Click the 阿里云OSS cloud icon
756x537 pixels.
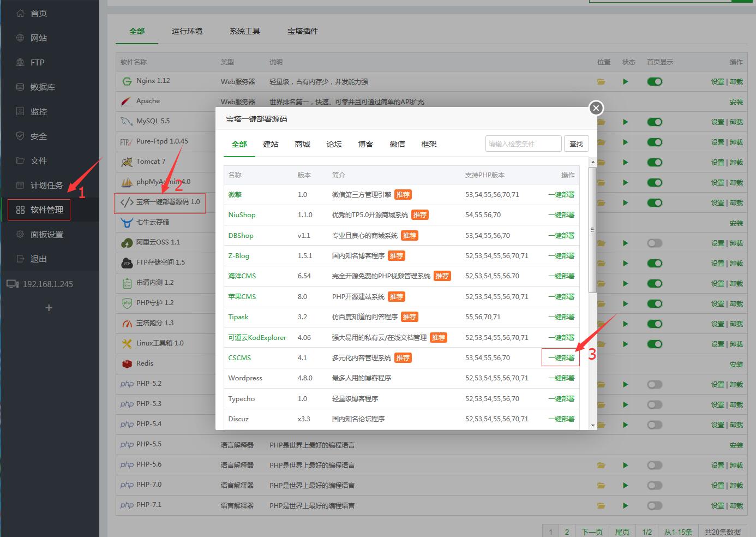tap(127, 243)
